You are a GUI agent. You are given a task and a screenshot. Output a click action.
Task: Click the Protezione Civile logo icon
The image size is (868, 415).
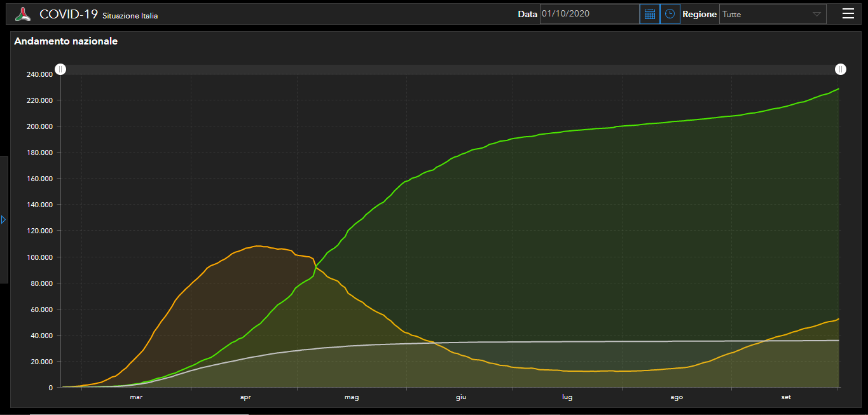tap(23, 14)
